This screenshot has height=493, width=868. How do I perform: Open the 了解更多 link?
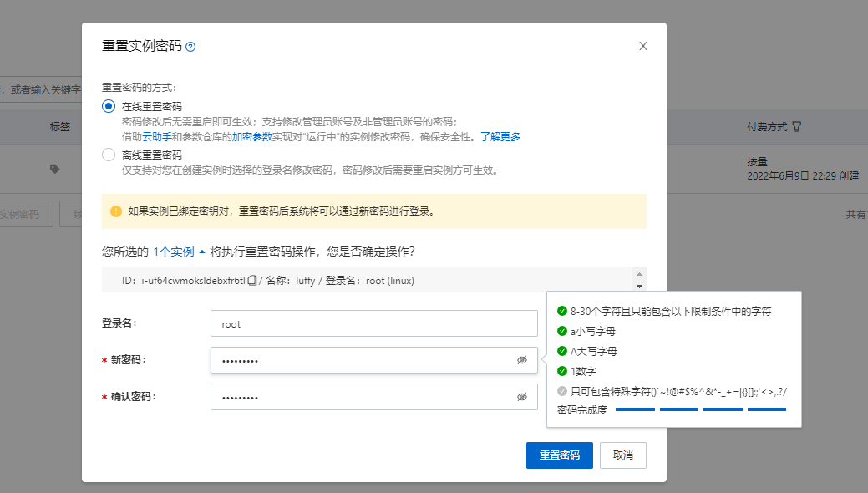pyautogui.click(x=500, y=136)
